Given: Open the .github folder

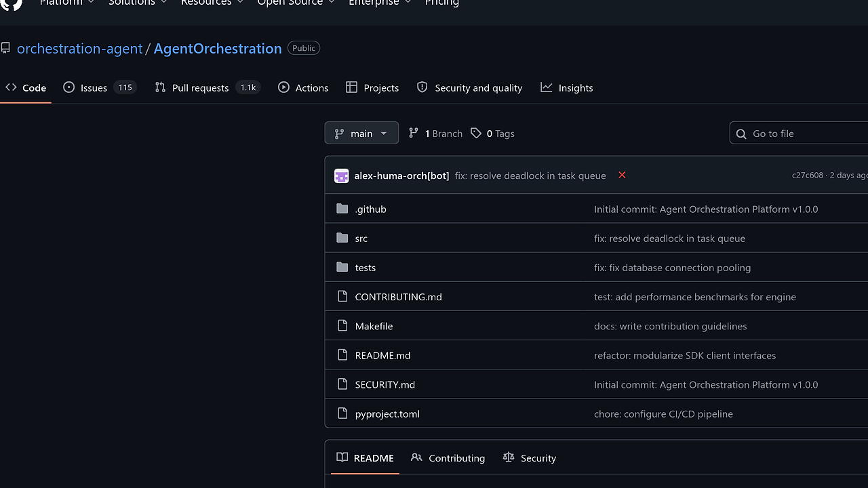Looking at the screenshot, I should (x=371, y=209).
